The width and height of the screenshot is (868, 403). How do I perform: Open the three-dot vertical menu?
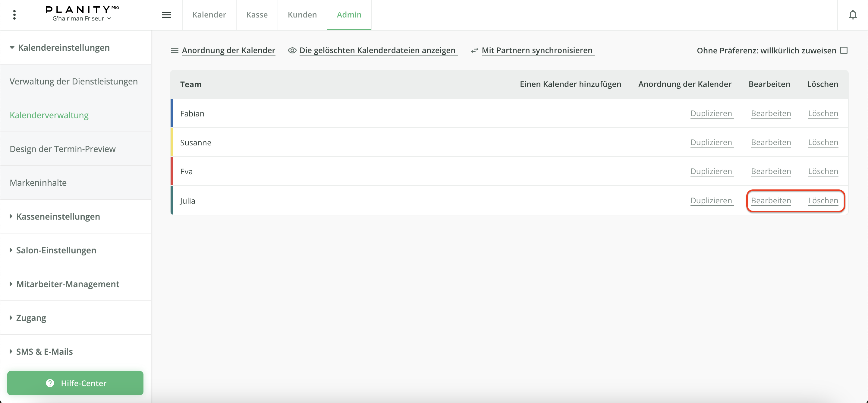[x=14, y=15]
